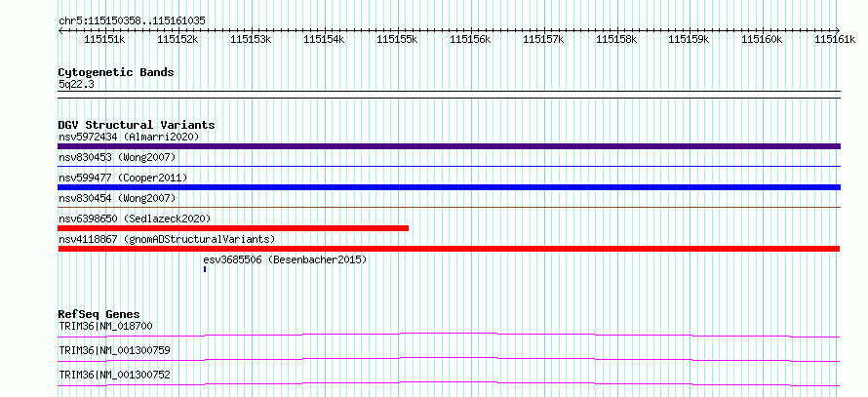Click the full-width red nsv4118867 variant bar

tap(449, 249)
